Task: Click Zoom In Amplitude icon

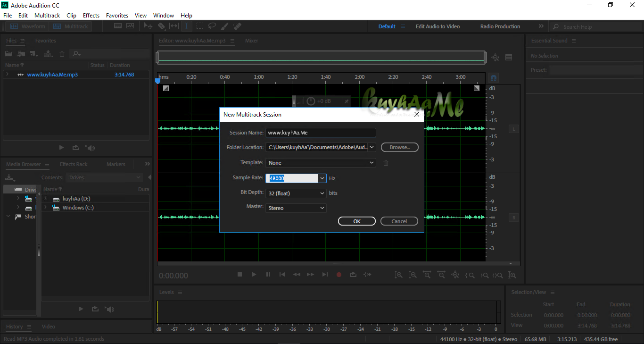Action: pos(399,275)
